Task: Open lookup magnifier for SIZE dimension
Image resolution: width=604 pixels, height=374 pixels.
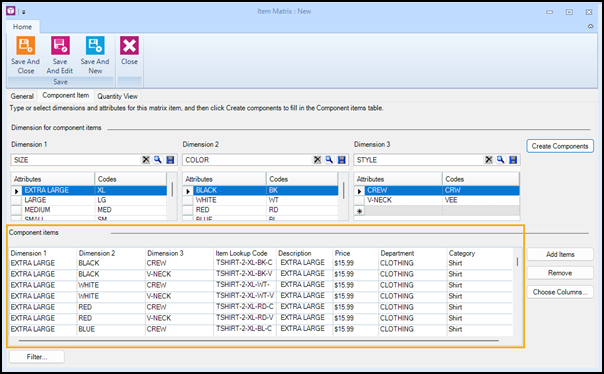Action: pyautogui.click(x=158, y=159)
